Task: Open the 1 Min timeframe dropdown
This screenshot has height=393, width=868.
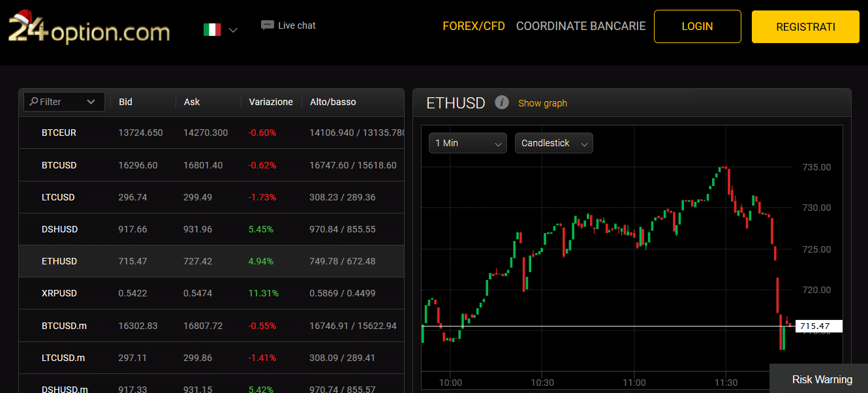Action: (468, 143)
